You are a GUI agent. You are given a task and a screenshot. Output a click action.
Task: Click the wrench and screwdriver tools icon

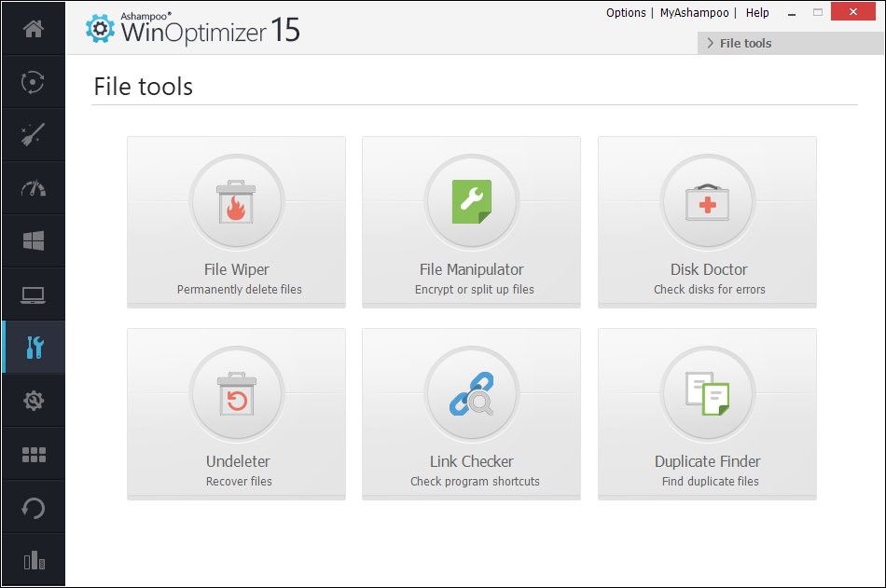coord(34,348)
